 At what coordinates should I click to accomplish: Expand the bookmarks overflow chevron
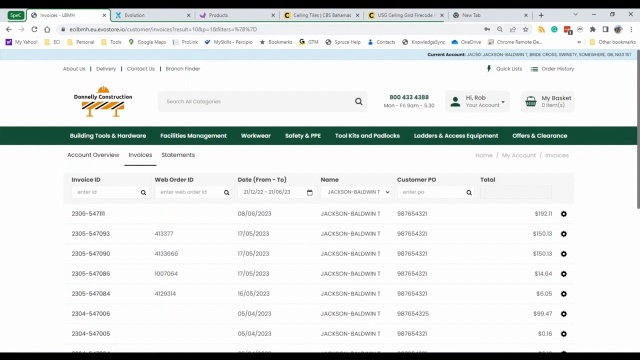tap(579, 42)
